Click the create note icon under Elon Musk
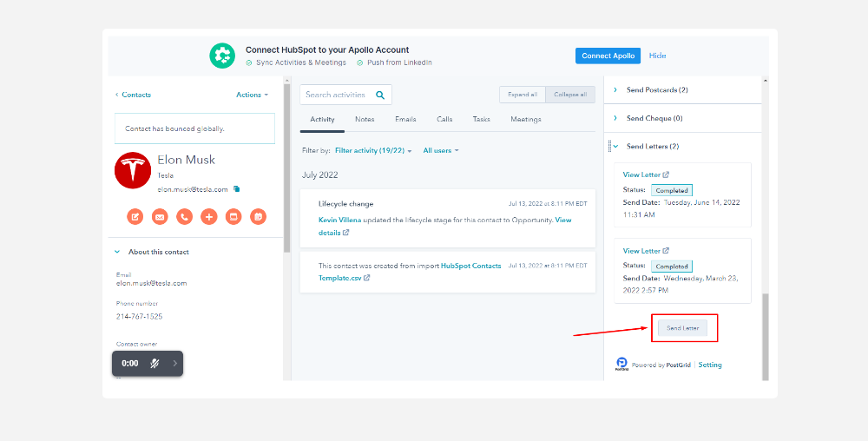This screenshot has height=441, width=868. (x=135, y=217)
